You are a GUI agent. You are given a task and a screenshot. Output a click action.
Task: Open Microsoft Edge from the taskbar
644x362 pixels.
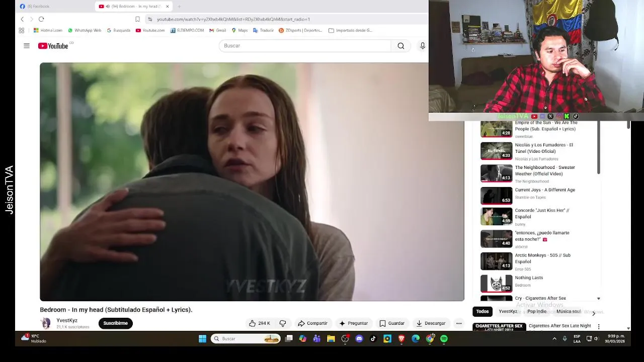tap(416, 339)
